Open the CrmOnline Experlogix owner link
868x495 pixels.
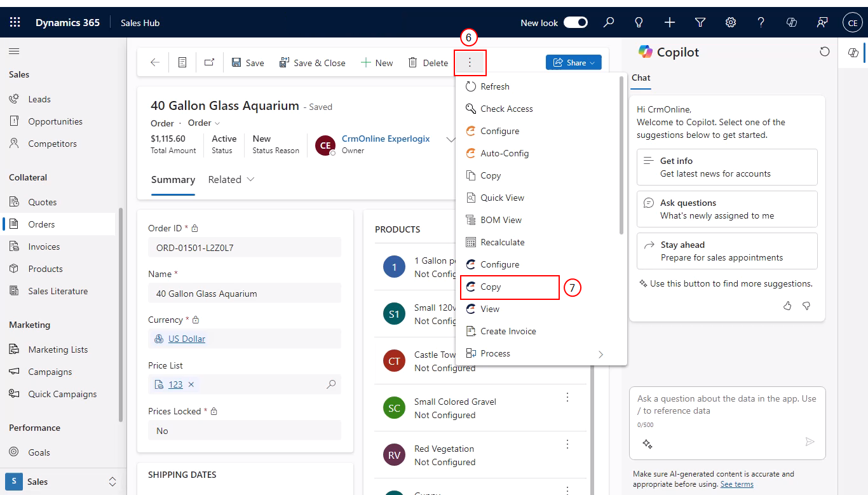coord(386,139)
